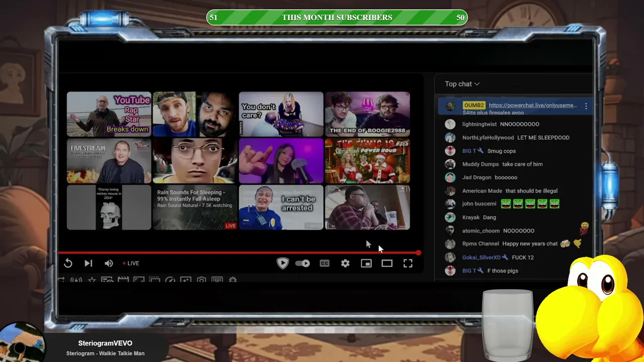Click Rpms Channel's chat avatar
Screen dimensions: 644x362
pos(450,244)
